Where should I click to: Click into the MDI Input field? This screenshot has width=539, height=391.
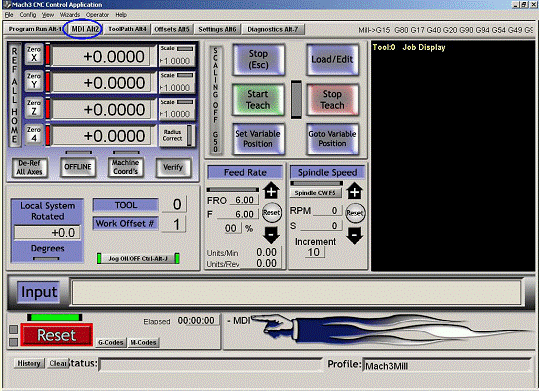pos(297,292)
